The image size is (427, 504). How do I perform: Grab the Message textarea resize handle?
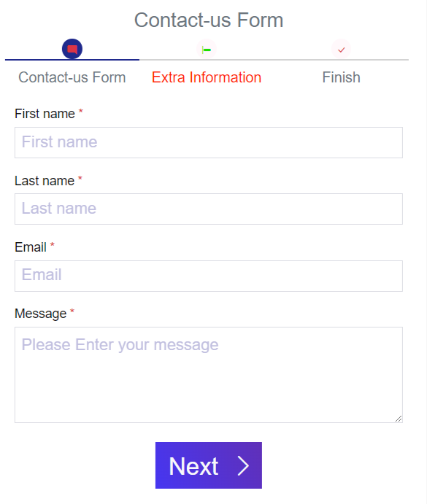pyautogui.click(x=399, y=419)
